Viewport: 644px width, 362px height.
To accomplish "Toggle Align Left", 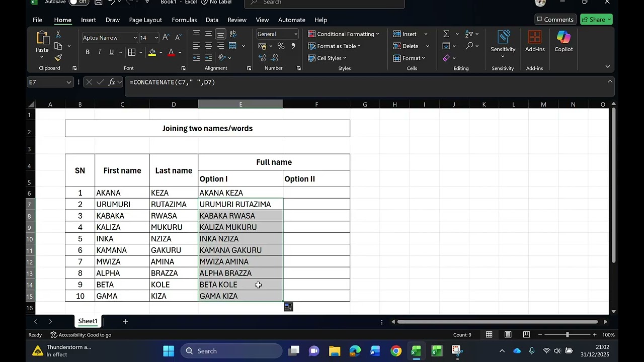I will click(196, 46).
